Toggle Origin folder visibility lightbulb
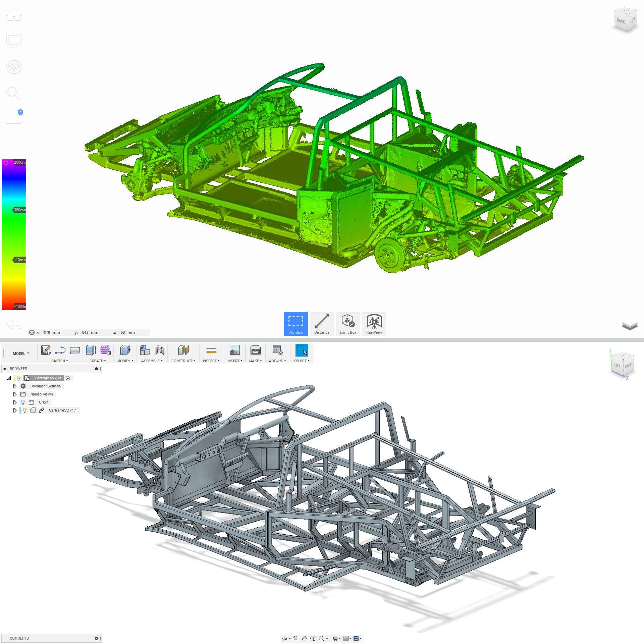The height and width of the screenshot is (644, 644). tap(23, 402)
